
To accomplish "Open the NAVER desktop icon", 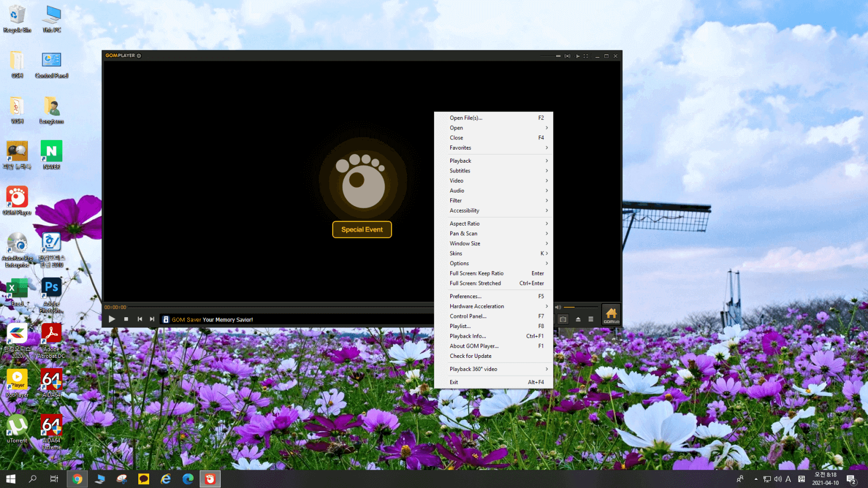I will tap(52, 155).
